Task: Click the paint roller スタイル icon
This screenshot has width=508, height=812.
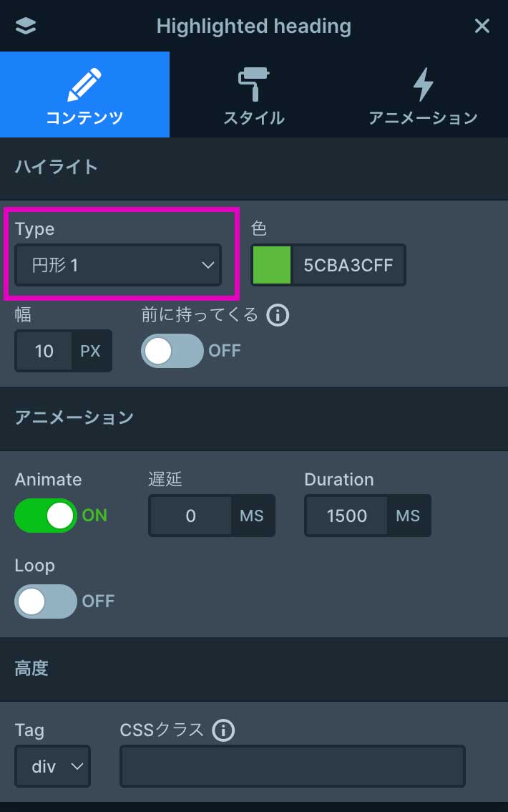Action: click(x=253, y=84)
